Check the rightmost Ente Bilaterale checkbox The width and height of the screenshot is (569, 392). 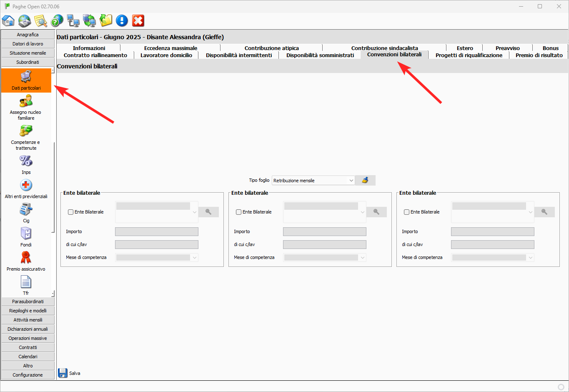coord(407,212)
